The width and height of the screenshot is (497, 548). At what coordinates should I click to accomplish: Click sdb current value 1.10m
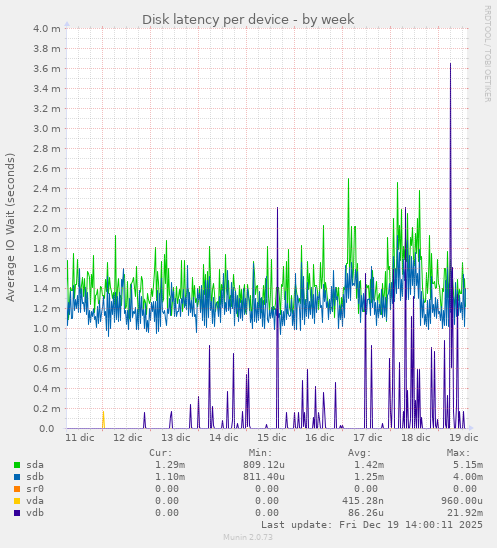coord(170,477)
